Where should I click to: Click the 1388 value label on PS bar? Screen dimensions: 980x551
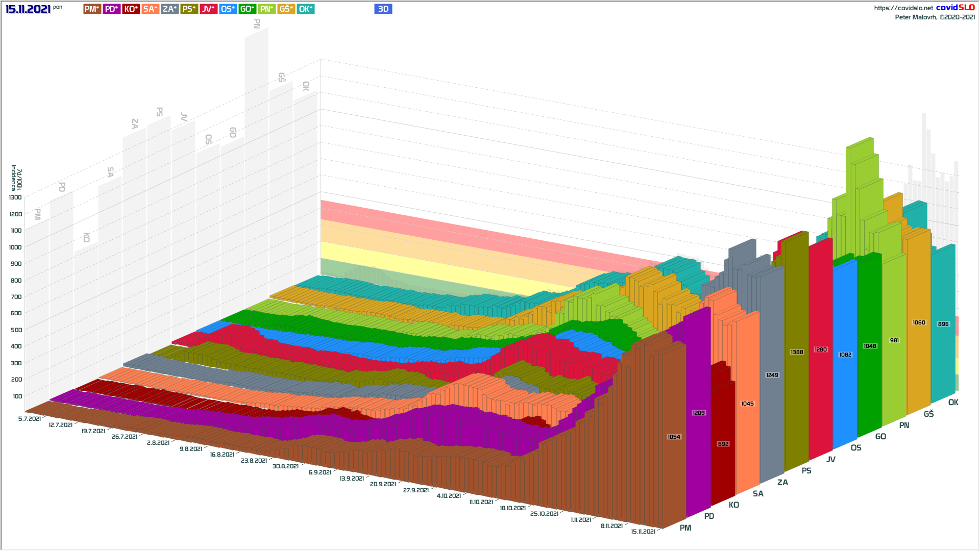click(x=797, y=352)
